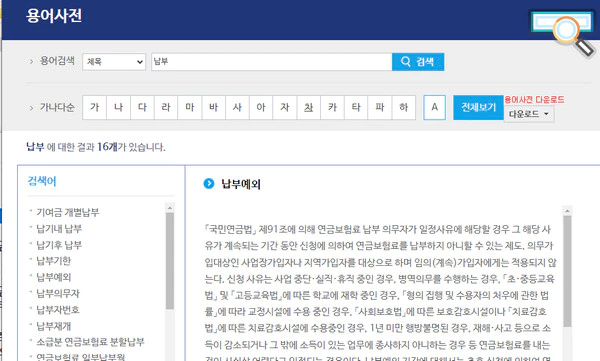Click the blue 검색 search button

click(x=418, y=62)
